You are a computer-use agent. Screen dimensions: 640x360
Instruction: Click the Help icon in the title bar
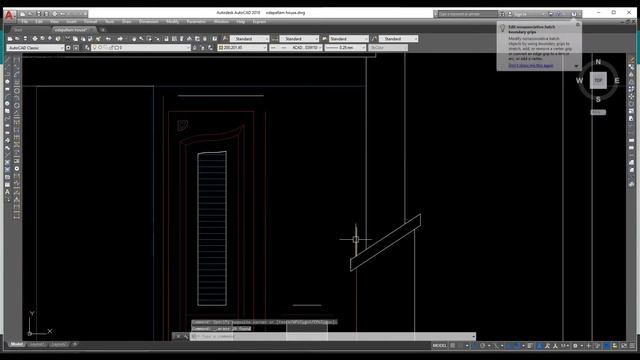(x=574, y=14)
